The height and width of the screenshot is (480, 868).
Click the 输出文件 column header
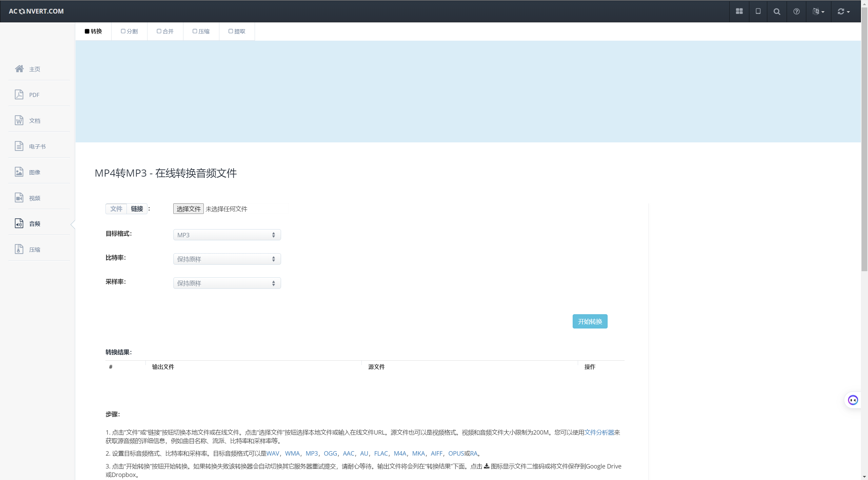[163, 367]
